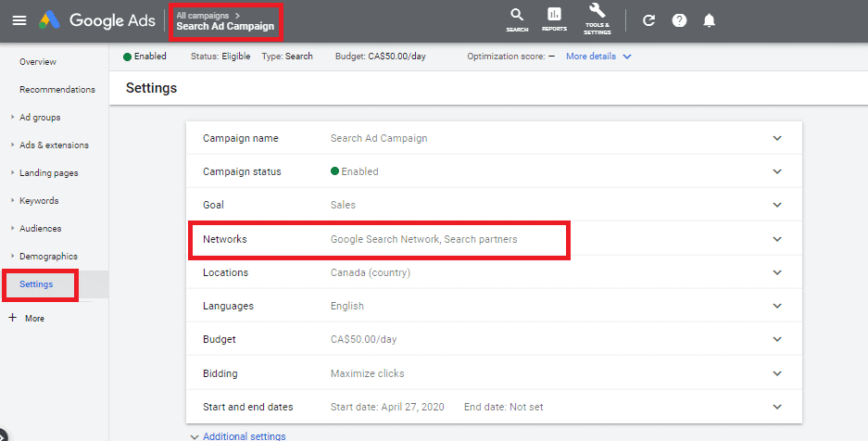The width and height of the screenshot is (868, 441).
Task: Open the help question mark icon
Action: (x=679, y=20)
